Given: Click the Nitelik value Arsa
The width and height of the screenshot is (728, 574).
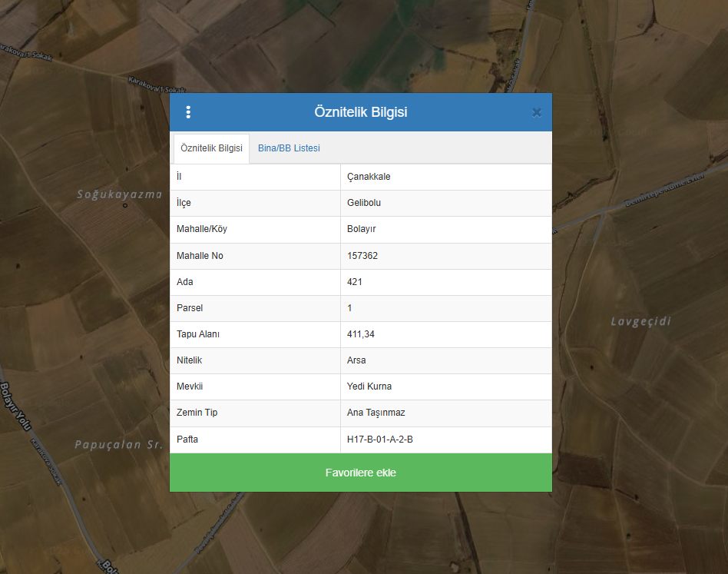Looking at the screenshot, I should click(356, 360).
